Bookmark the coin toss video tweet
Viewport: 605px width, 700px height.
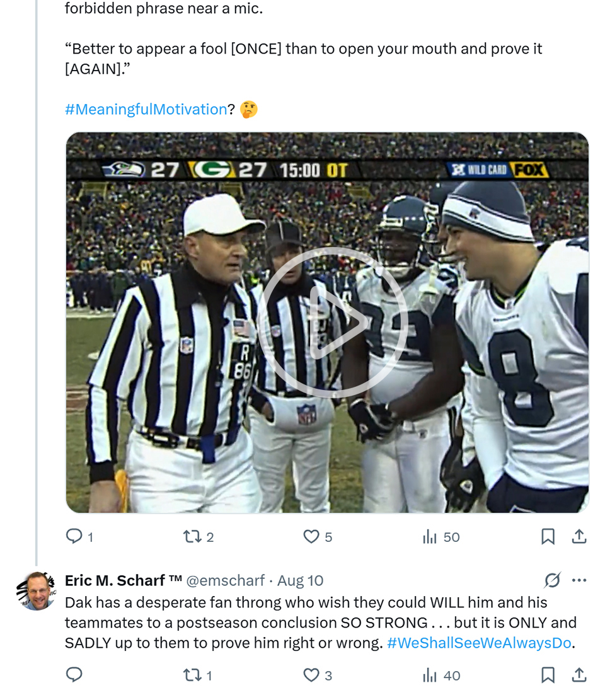tap(548, 537)
